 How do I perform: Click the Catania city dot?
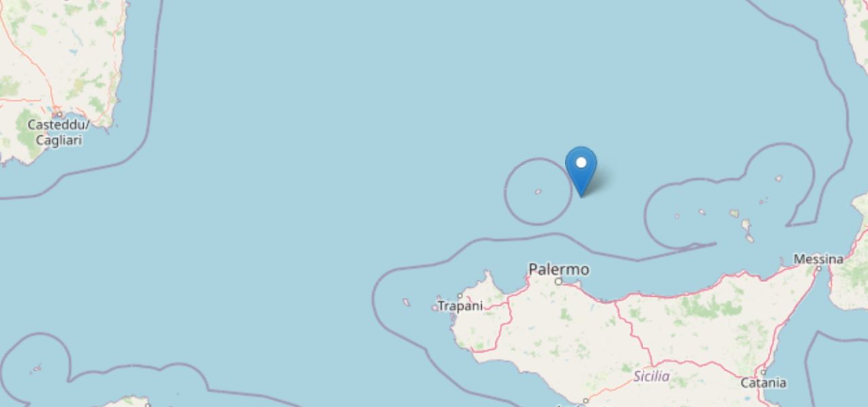(763, 372)
